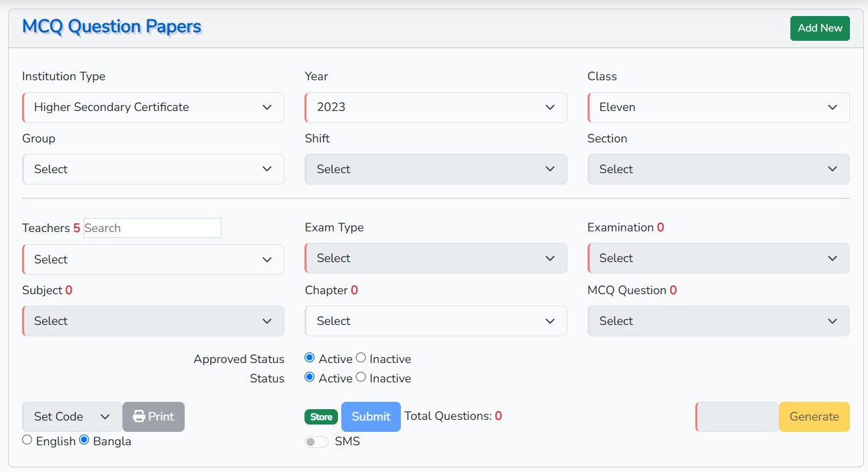
Task: Toggle the SMS switch
Action: (316, 442)
